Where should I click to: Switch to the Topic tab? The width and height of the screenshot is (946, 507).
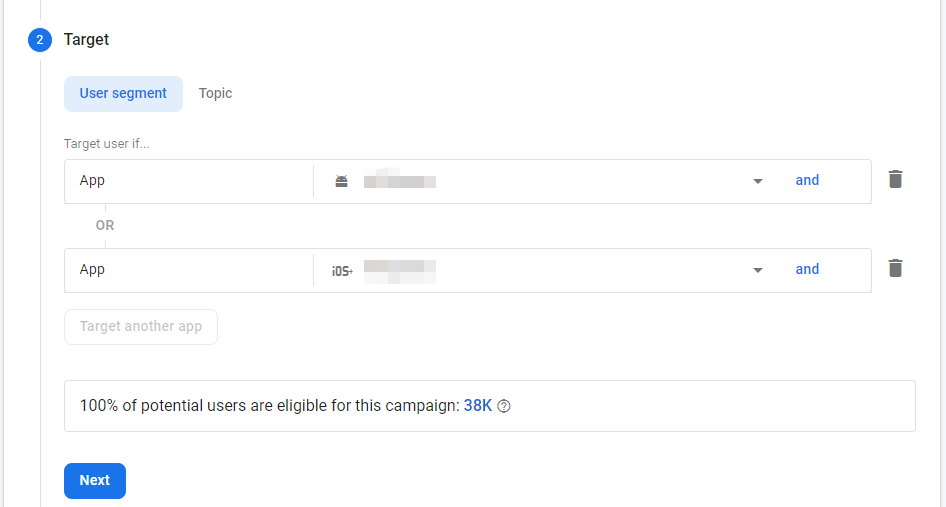pos(215,93)
